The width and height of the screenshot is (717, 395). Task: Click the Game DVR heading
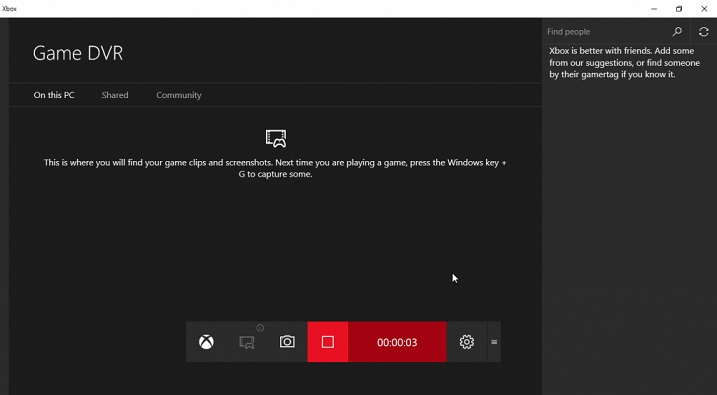click(x=78, y=53)
